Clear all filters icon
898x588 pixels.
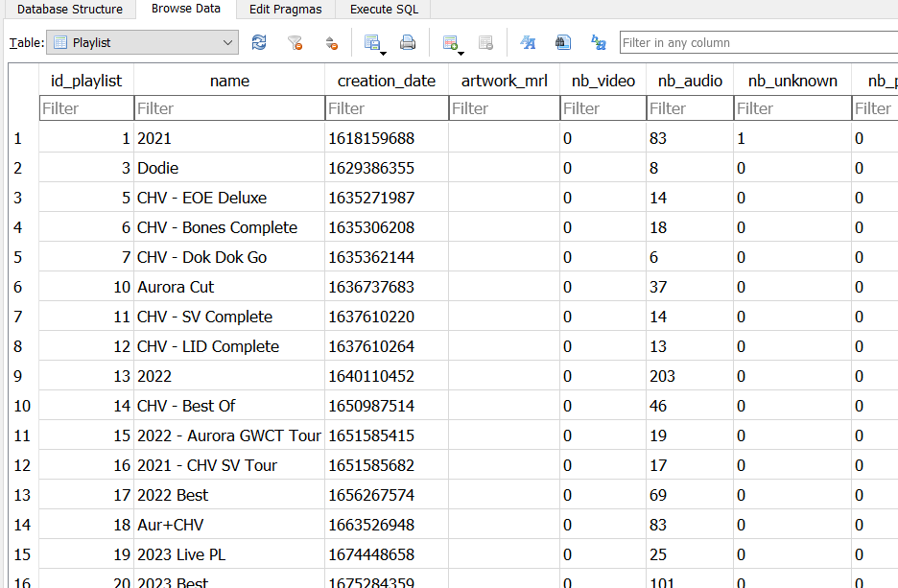(x=295, y=42)
